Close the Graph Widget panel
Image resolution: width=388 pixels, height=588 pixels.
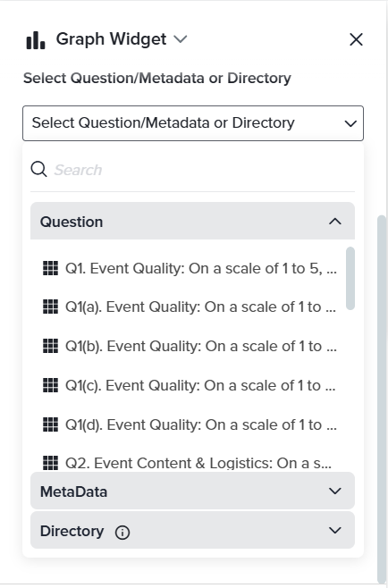tap(356, 39)
